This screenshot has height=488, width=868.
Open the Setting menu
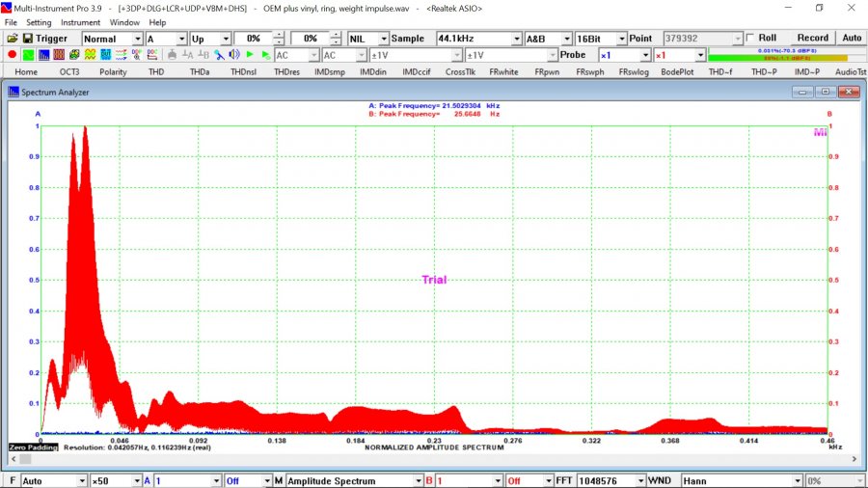[39, 22]
